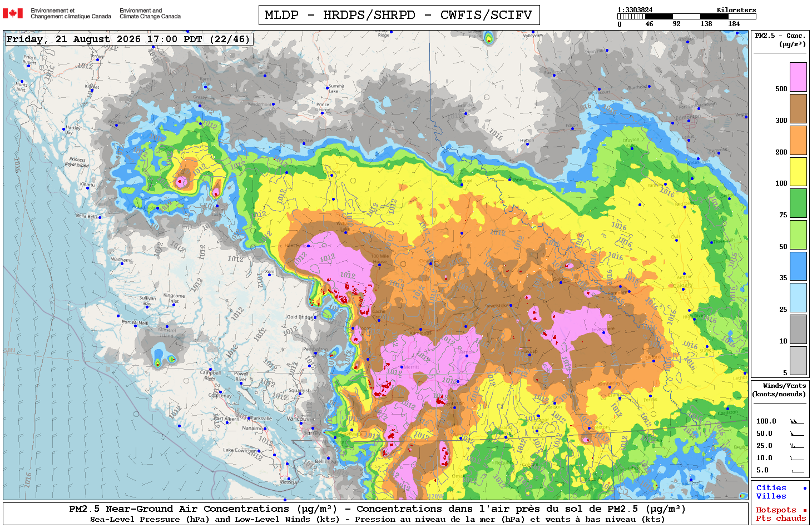Click the Wadhams label
The width and height of the screenshot is (812, 528).
coord(122,260)
